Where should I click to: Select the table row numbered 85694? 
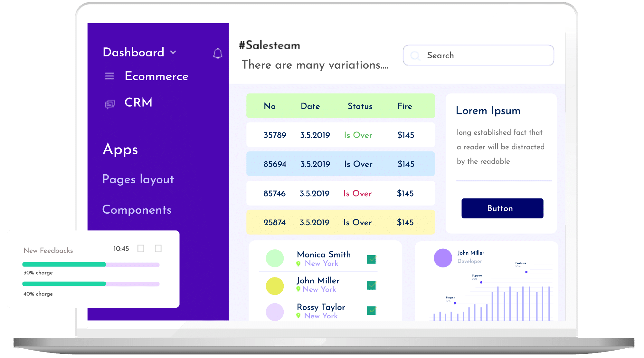point(340,164)
